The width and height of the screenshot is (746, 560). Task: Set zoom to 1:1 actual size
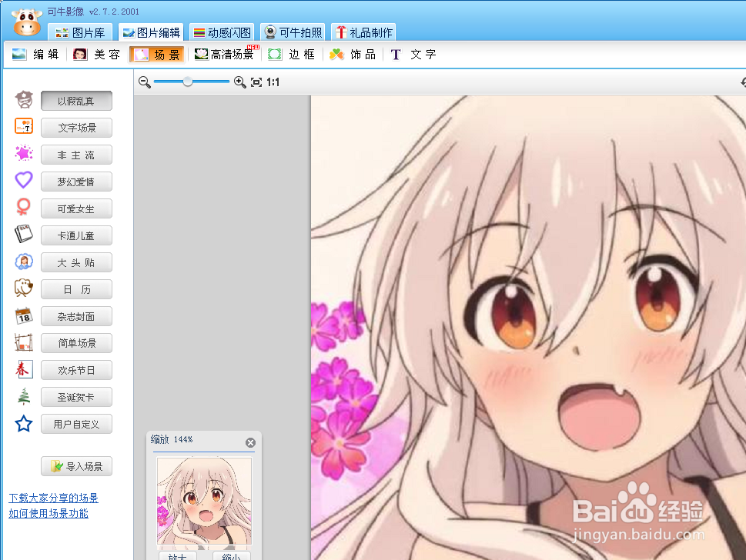pyautogui.click(x=273, y=82)
